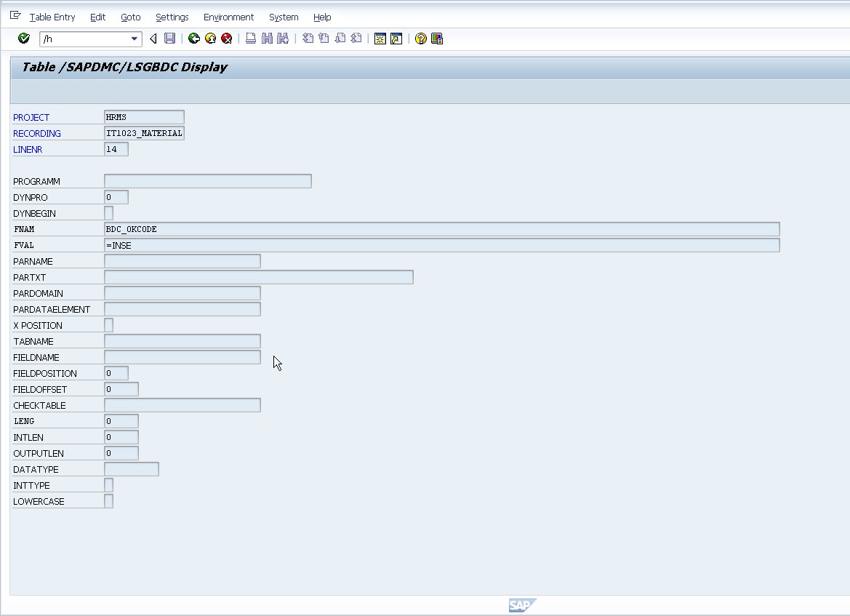This screenshot has height=616, width=850.
Task: Open the Settings menu
Action: coord(172,17)
